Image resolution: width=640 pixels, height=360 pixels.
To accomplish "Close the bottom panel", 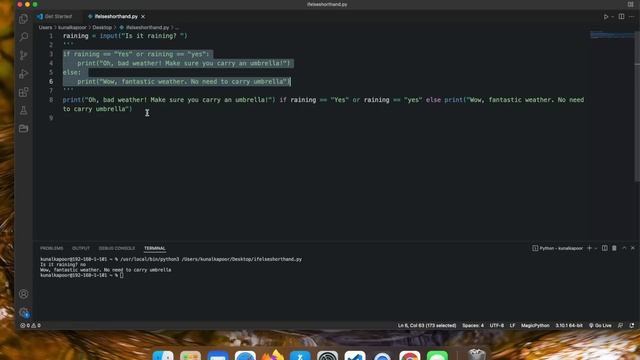I will [x=633, y=248].
